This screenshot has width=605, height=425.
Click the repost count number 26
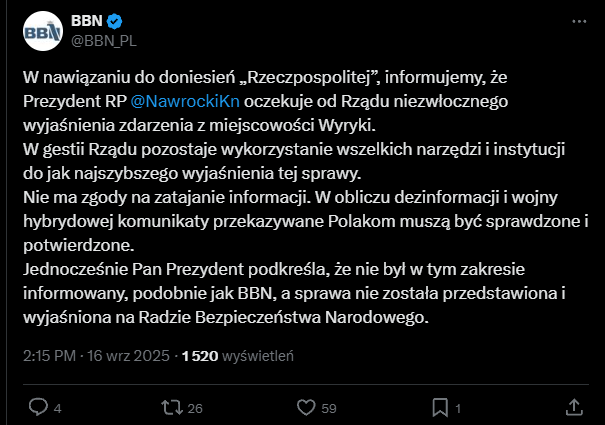195,408
